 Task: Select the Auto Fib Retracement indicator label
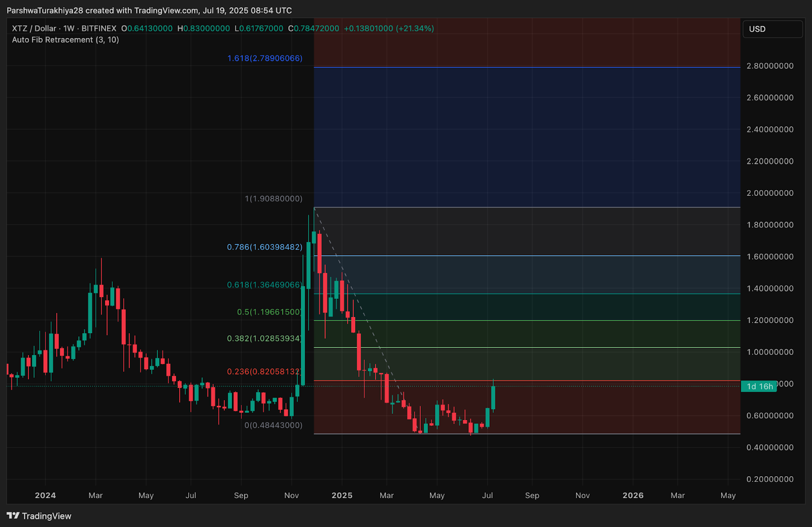point(65,40)
